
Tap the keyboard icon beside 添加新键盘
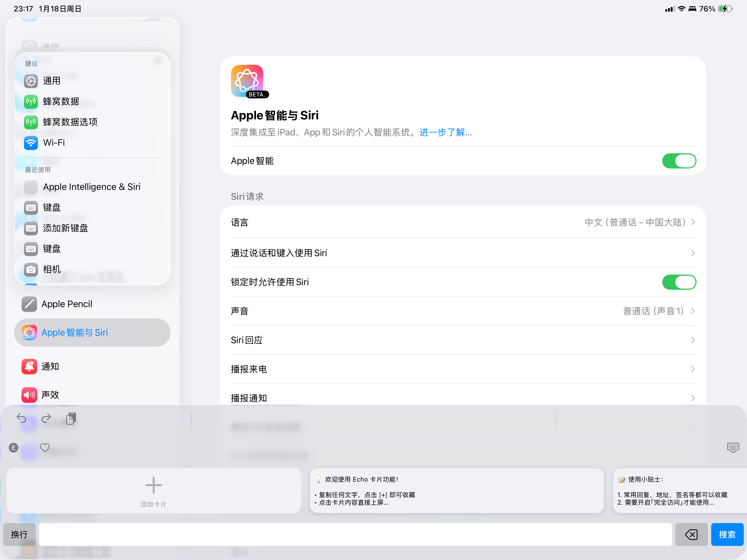tap(31, 228)
